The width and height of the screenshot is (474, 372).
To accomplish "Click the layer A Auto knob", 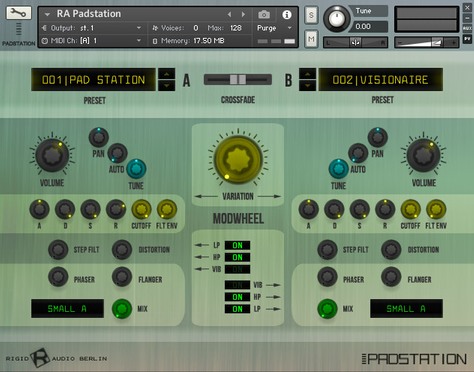I will click(x=117, y=153).
